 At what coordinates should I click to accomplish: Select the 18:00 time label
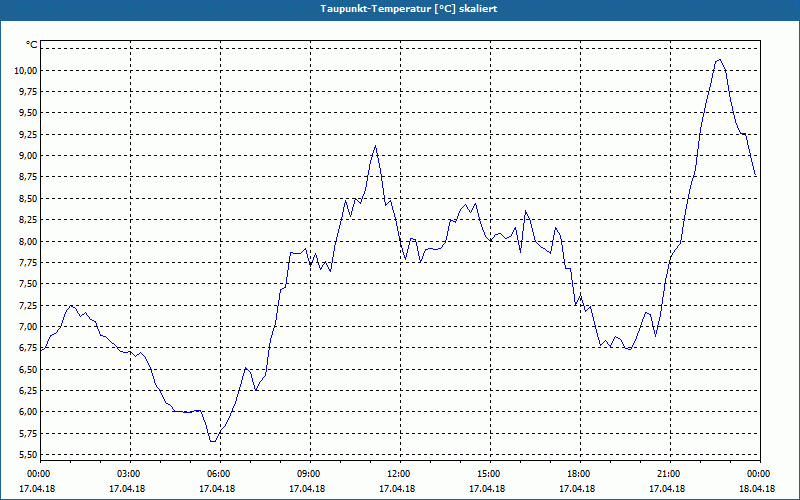(580, 474)
